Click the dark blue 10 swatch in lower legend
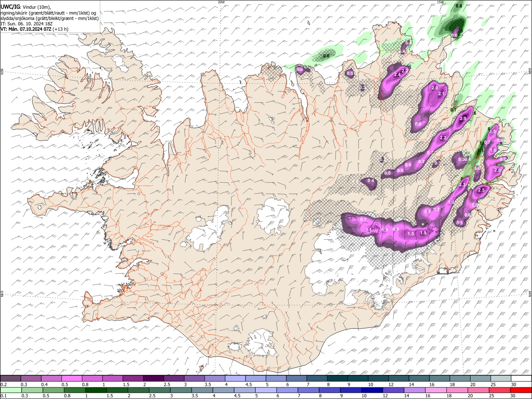 372,390
